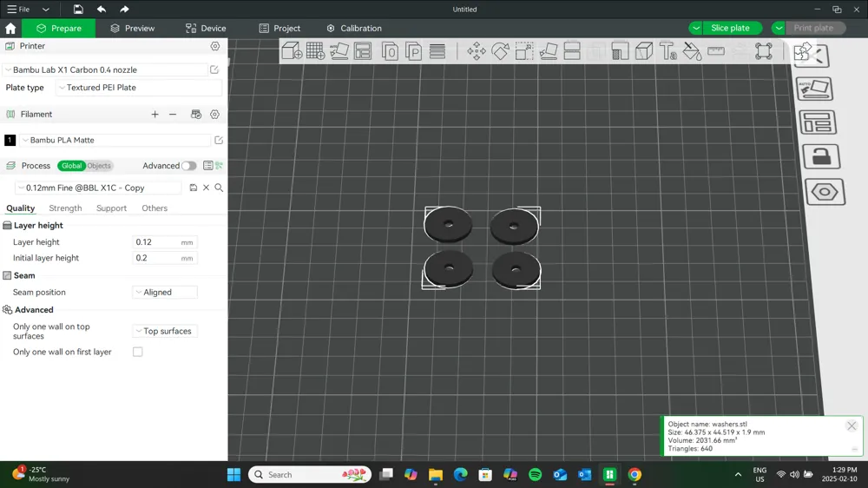Screen dimensions: 868x488
Task: Click the Redo arrow
Action: [124, 10]
